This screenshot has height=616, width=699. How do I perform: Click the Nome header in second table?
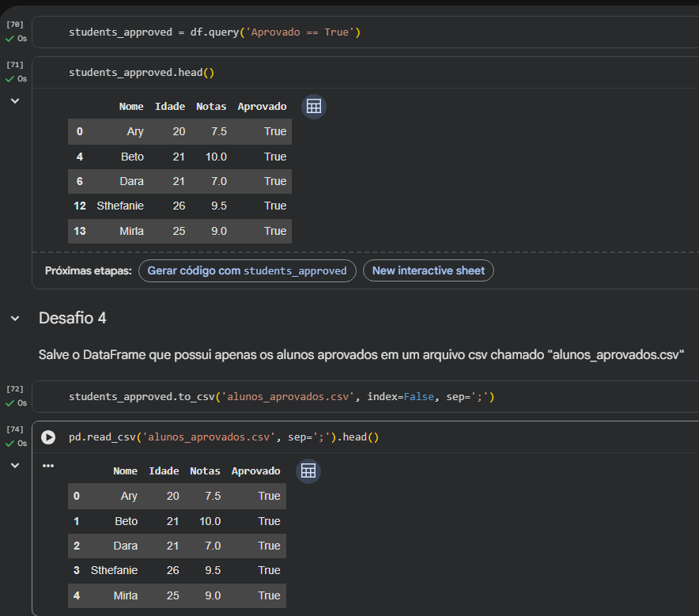click(125, 471)
